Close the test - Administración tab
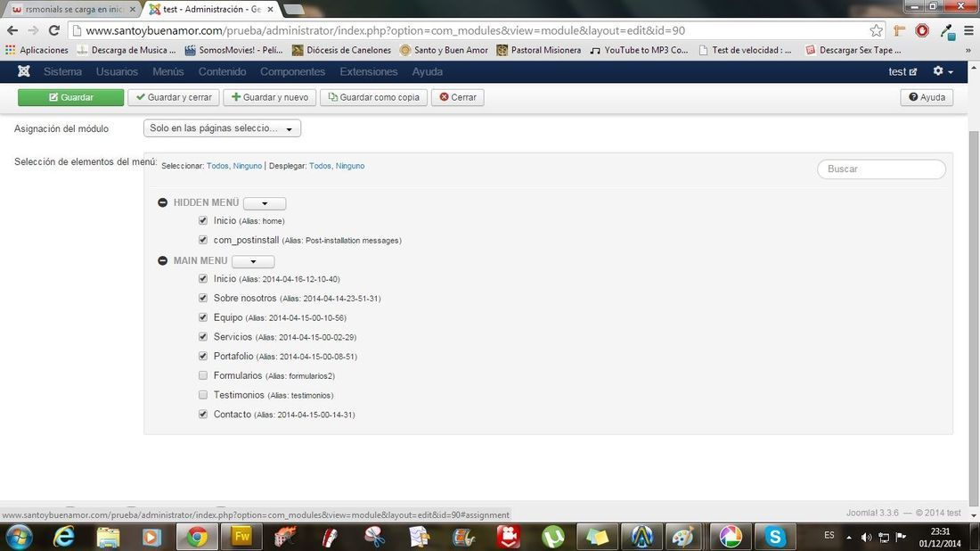The width and height of the screenshot is (980, 551). coord(270,10)
